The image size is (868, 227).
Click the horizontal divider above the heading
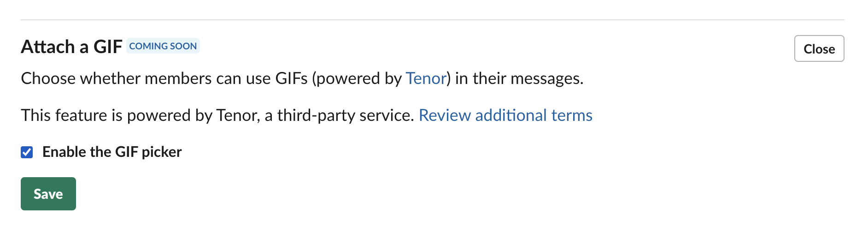[x=432, y=20]
